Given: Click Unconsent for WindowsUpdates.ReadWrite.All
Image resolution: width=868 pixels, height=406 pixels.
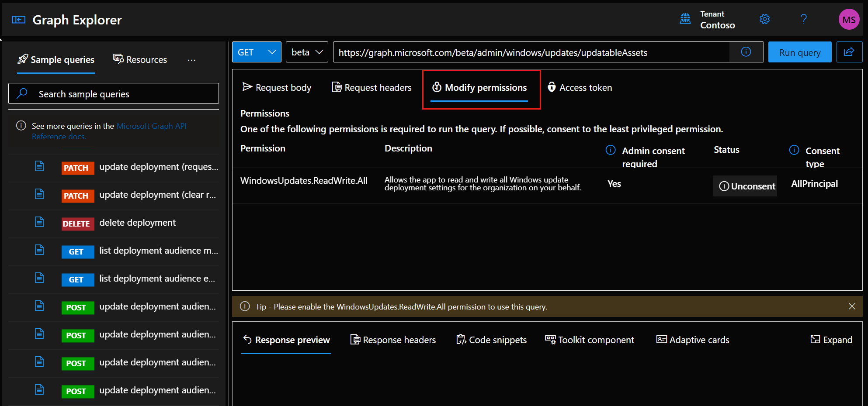Looking at the screenshot, I should pyautogui.click(x=747, y=186).
